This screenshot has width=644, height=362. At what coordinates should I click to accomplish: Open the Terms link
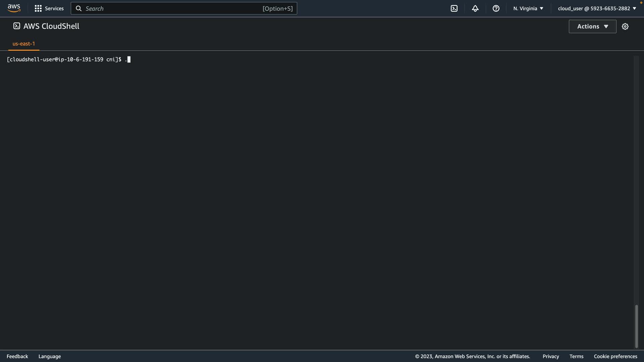point(576,356)
